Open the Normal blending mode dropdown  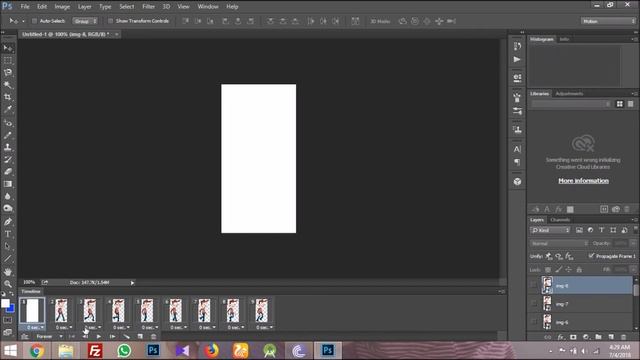[x=559, y=243]
